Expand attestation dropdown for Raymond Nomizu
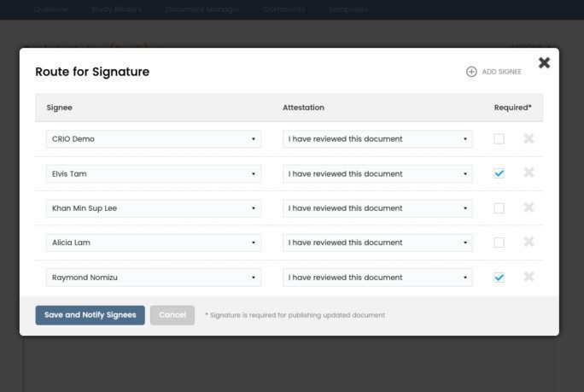 pos(377,278)
